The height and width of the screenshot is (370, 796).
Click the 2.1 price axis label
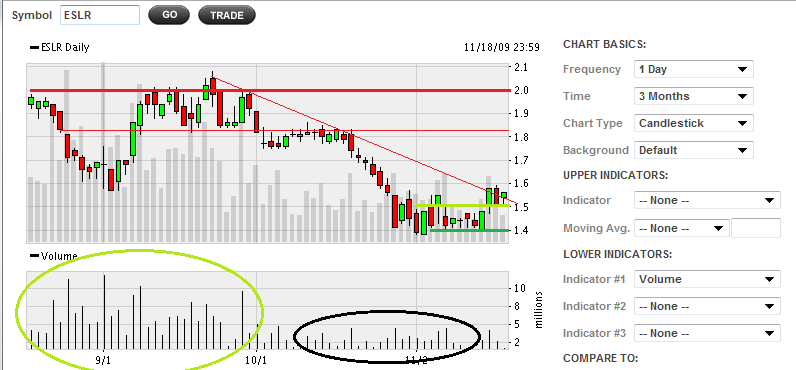521,67
